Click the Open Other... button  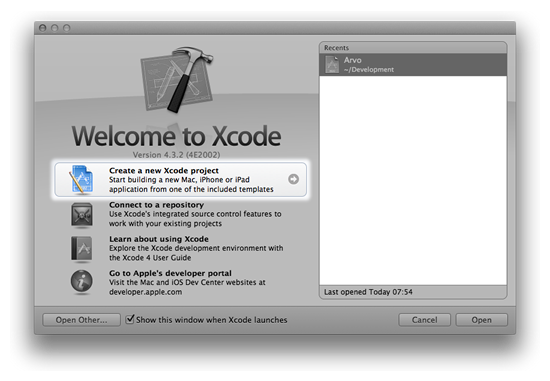pos(81,320)
